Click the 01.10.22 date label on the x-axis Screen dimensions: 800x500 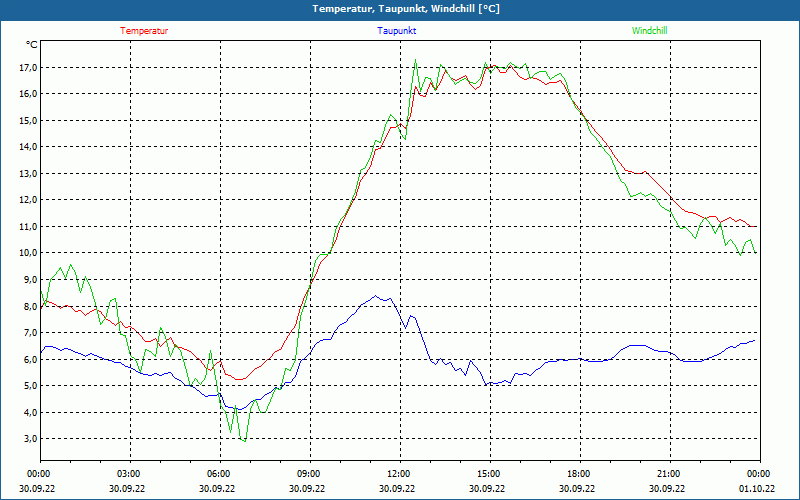click(758, 488)
